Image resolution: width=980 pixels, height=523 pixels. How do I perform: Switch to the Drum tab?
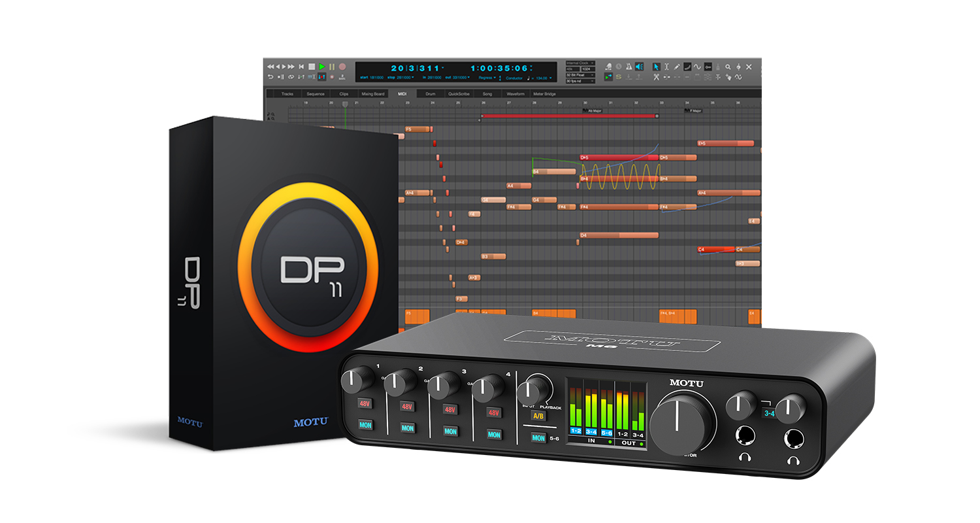click(x=431, y=94)
